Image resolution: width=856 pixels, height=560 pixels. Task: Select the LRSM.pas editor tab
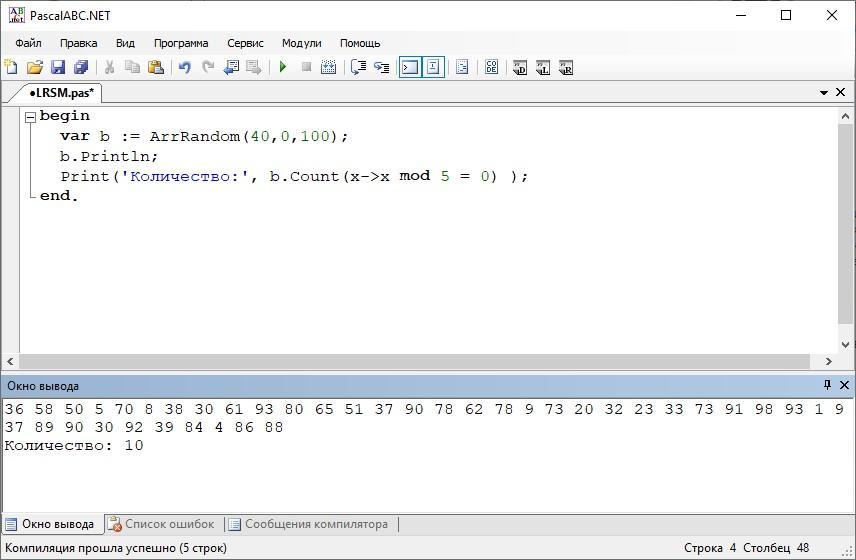coord(61,93)
